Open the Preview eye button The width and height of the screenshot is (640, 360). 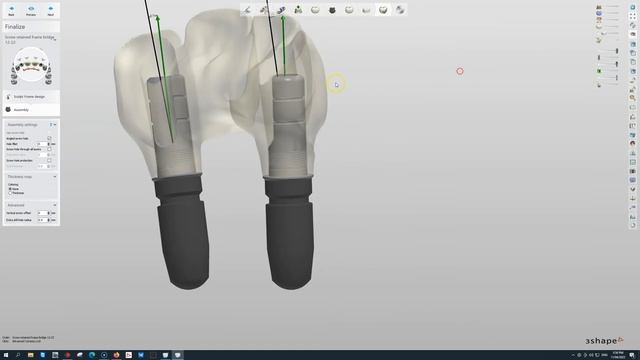(x=31, y=11)
